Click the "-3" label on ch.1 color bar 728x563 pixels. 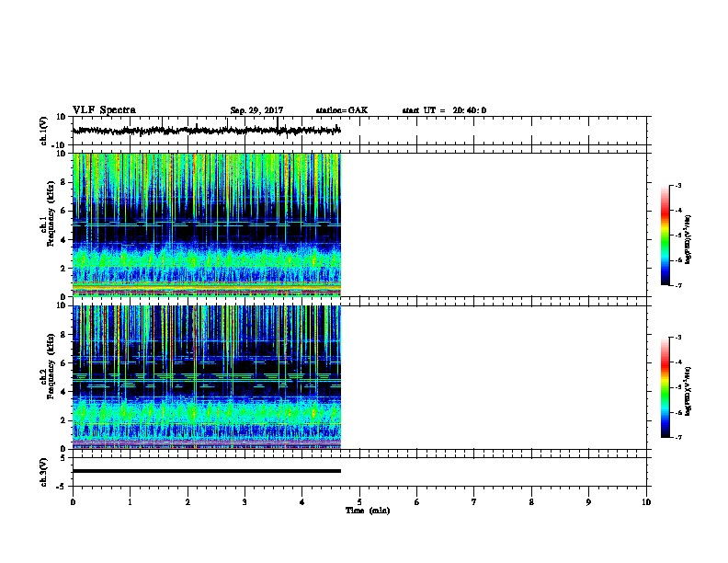tap(678, 185)
